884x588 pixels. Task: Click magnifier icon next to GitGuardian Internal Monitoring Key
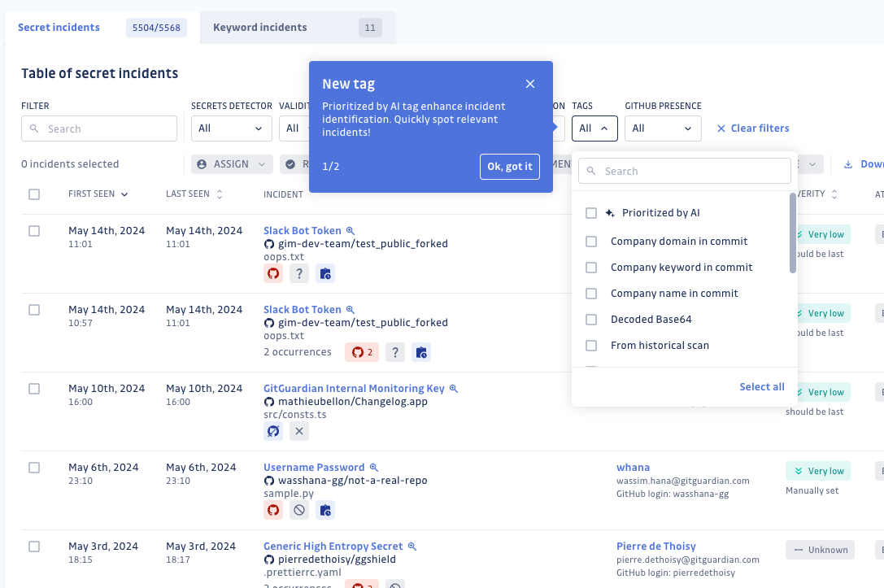point(454,389)
